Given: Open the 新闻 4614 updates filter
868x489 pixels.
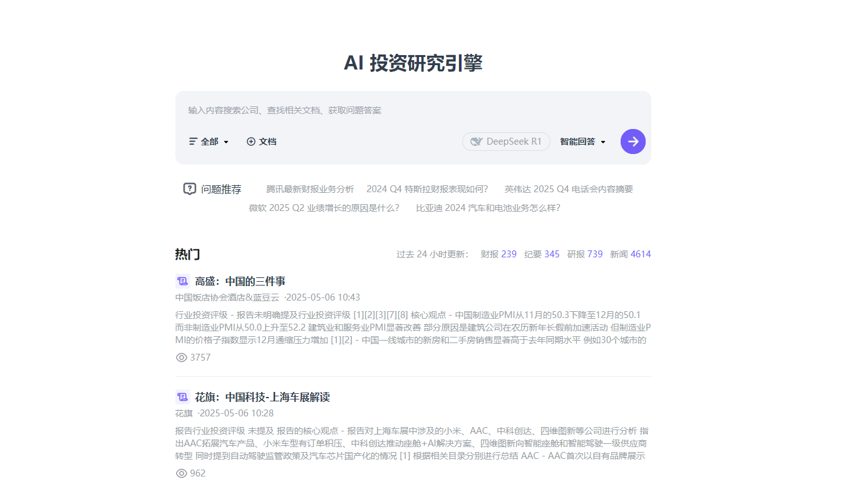Looking at the screenshot, I should pos(631,254).
